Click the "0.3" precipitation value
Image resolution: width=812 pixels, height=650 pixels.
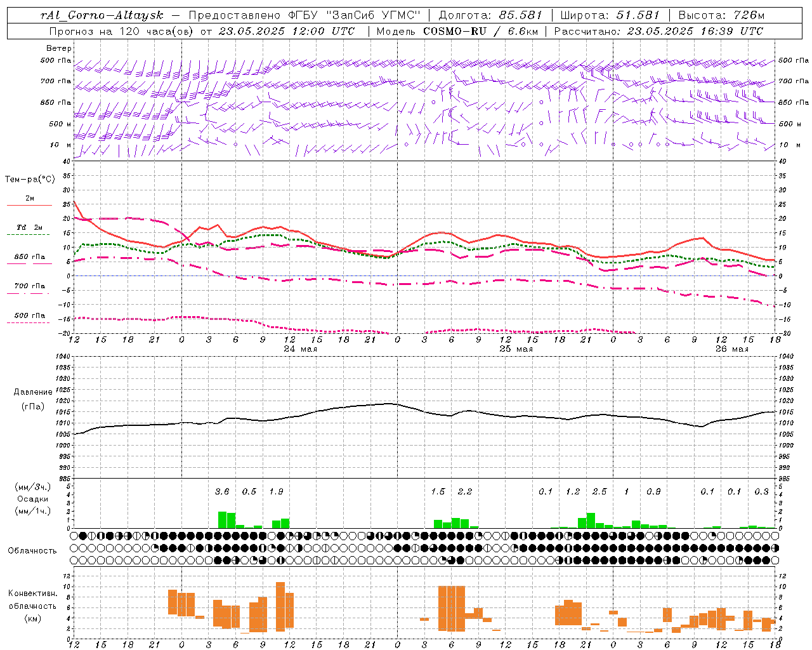[761, 491]
